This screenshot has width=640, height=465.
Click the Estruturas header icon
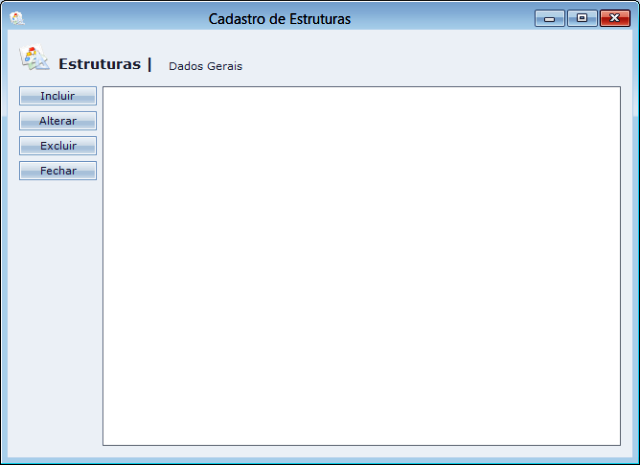pyautogui.click(x=34, y=58)
